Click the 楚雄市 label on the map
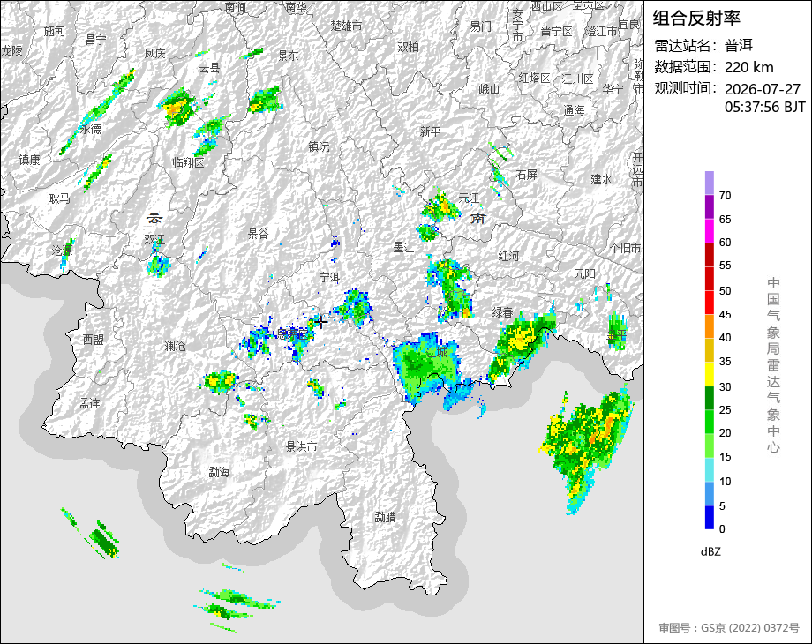This screenshot has height=644, width=812. click(347, 26)
